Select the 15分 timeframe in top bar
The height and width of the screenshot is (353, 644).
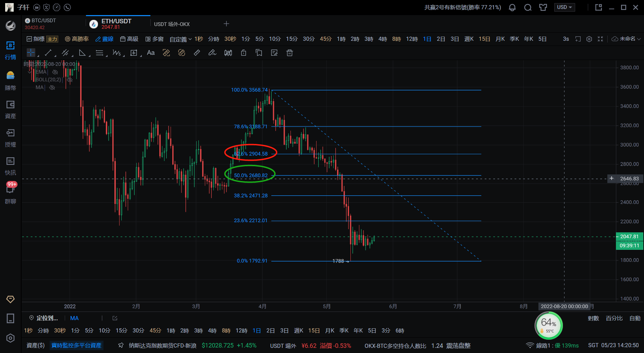pyautogui.click(x=292, y=39)
